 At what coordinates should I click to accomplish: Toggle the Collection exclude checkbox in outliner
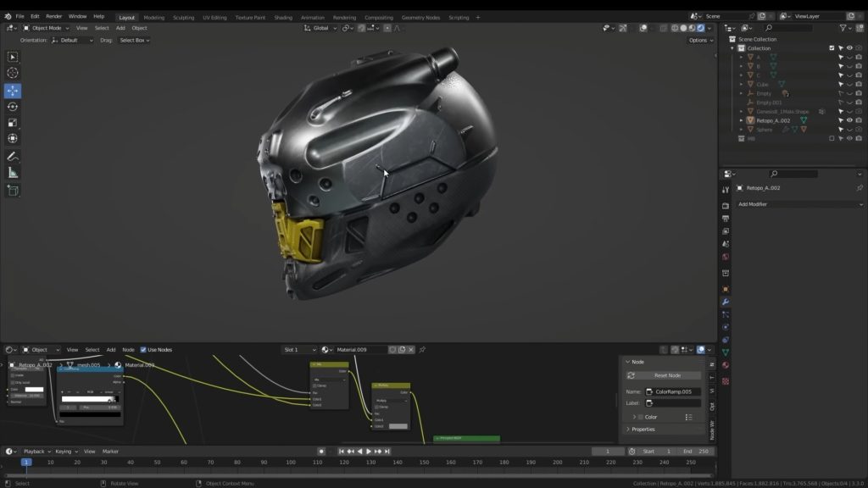click(832, 48)
